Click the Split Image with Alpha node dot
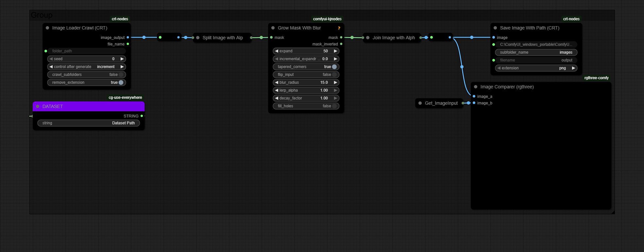The width and height of the screenshot is (644, 252). point(198,38)
